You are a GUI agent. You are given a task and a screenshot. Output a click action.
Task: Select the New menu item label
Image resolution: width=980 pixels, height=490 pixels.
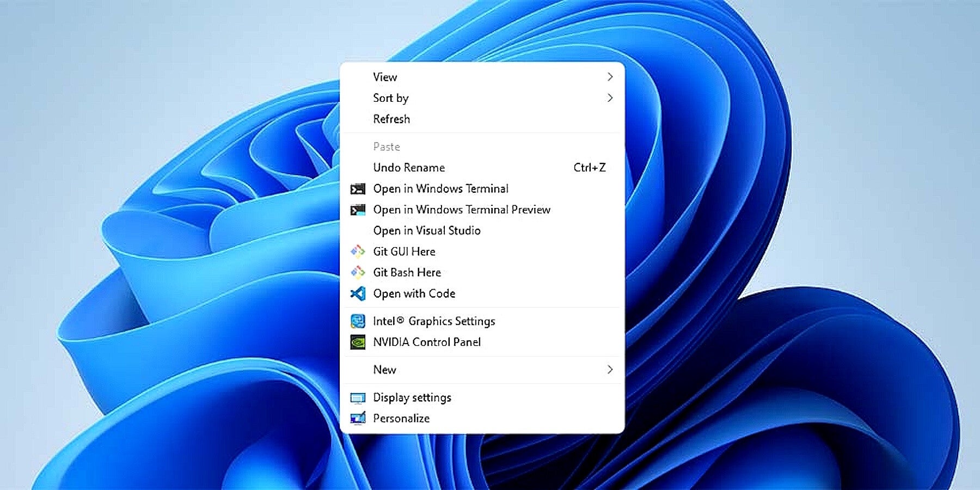384,370
